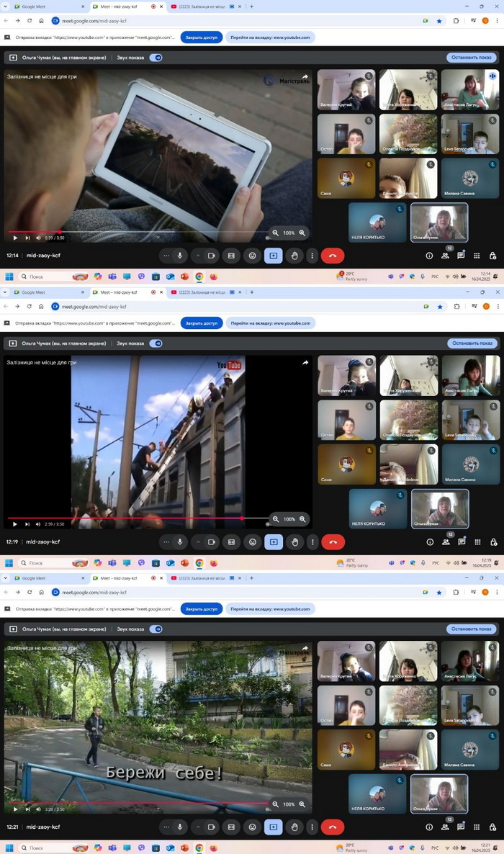The image size is (504, 854).
Task: Mute microphone in the 12:19 Meet window
Action: tap(180, 542)
